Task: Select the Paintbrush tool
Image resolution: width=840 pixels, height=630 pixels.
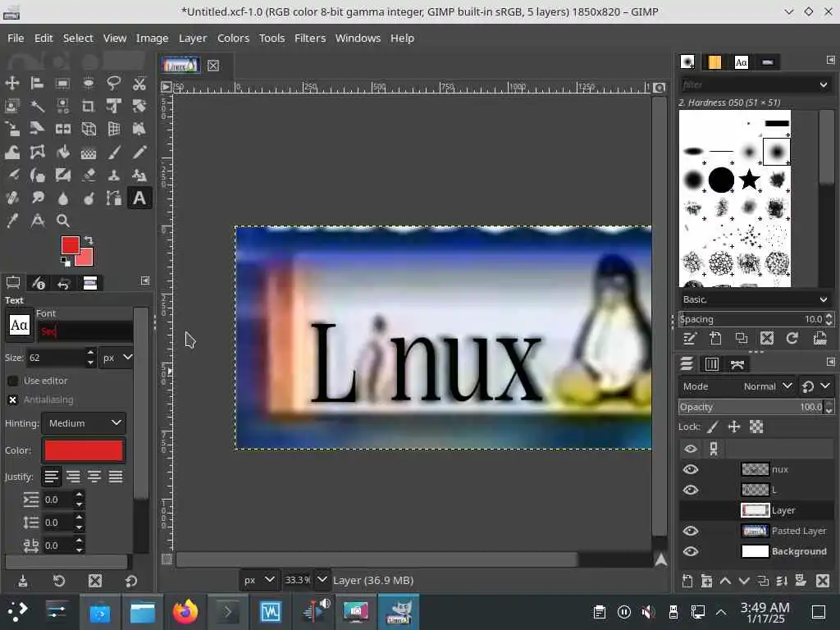Action: (113, 152)
